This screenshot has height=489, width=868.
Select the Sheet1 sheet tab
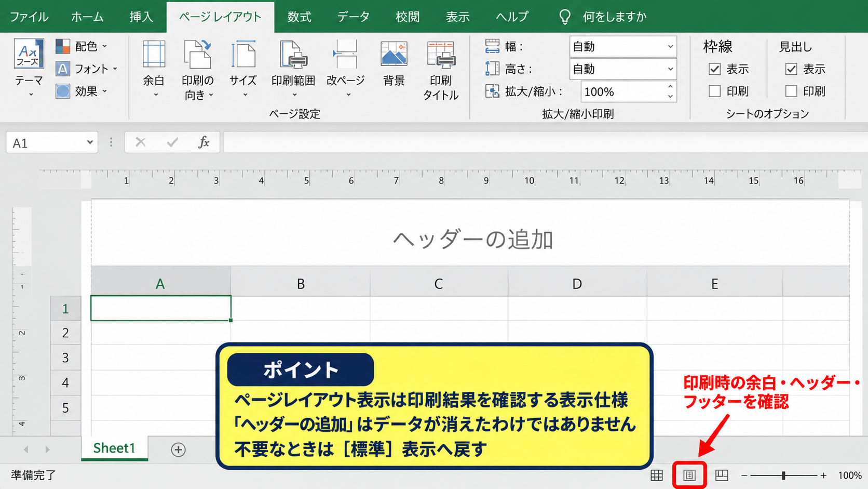click(114, 448)
